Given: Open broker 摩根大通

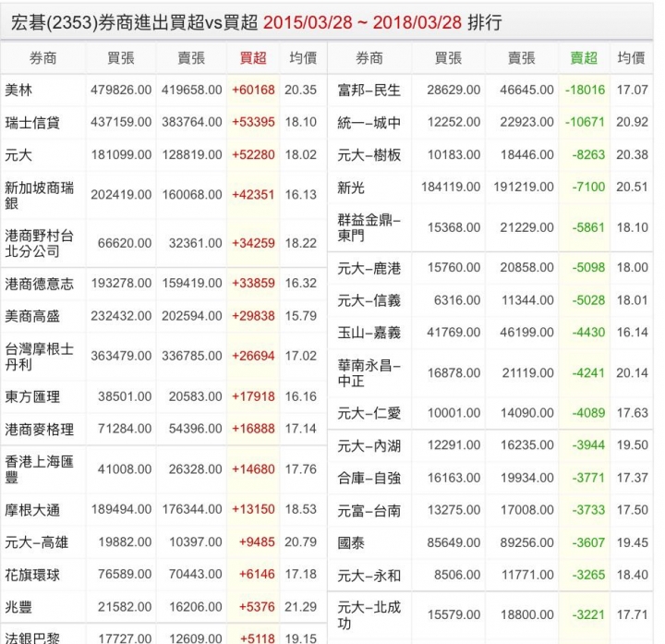Looking at the screenshot, I should (32, 509).
